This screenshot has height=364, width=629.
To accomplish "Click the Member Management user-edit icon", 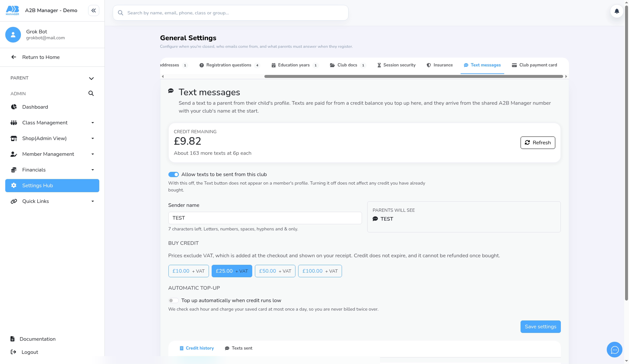I will tap(14, 154).
